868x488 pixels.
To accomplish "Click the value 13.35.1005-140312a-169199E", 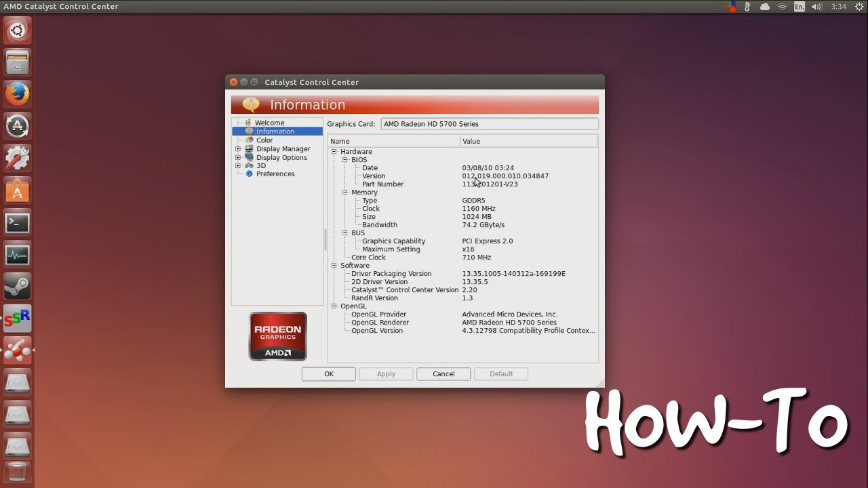I will 513,274.
